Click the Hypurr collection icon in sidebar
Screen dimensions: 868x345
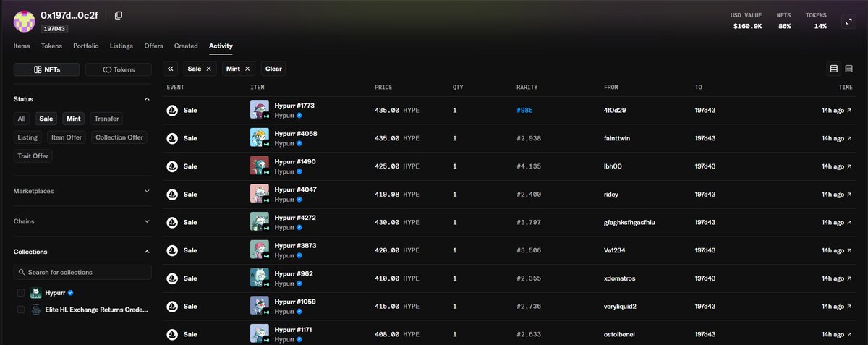tap(35, 293)
